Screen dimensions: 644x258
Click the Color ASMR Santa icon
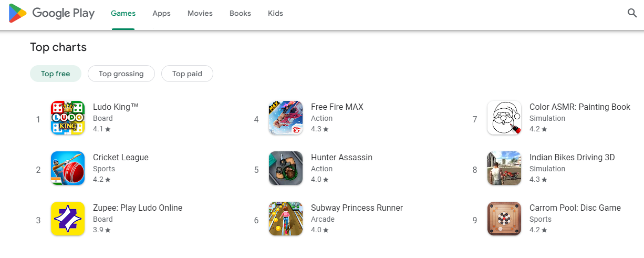pos(504,118)
